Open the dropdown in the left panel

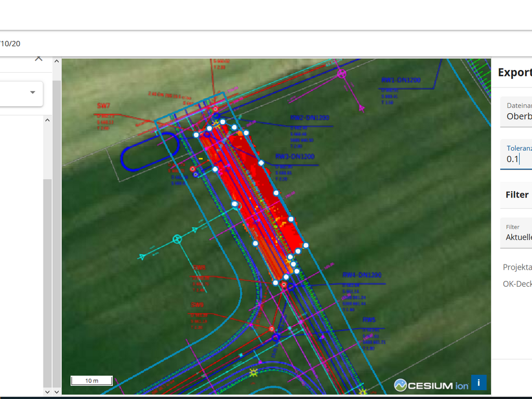click(33, 92)
